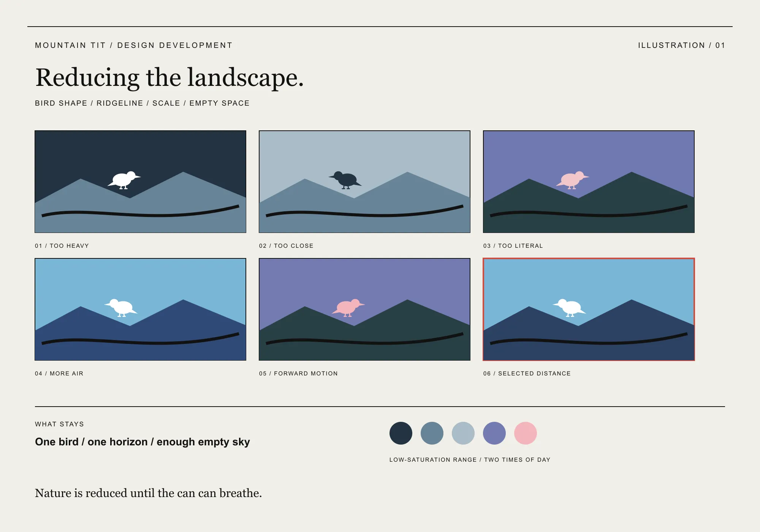
Task: Click the white bird in the Too Heavy panel
Action: point(124,180)
